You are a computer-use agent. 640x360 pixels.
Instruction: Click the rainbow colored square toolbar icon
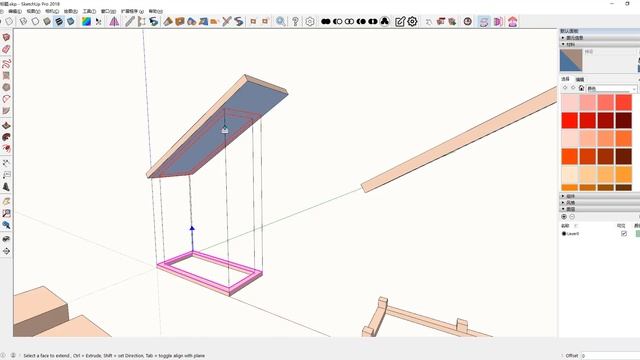click(x=86, y=21)
